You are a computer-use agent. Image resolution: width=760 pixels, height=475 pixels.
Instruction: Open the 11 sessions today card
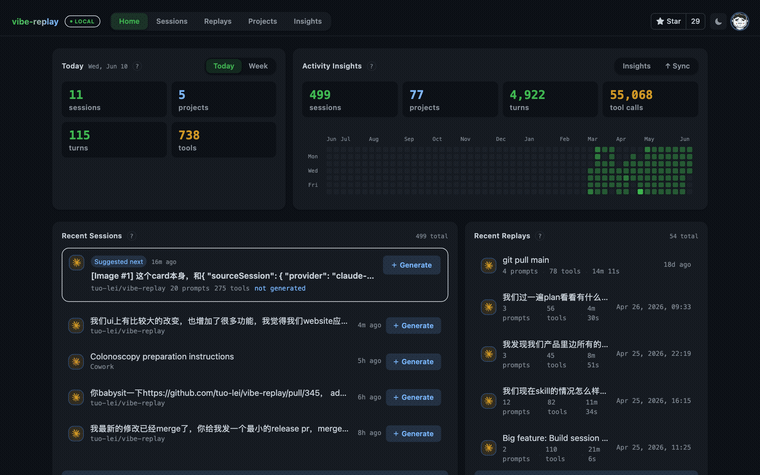[114, 99]
